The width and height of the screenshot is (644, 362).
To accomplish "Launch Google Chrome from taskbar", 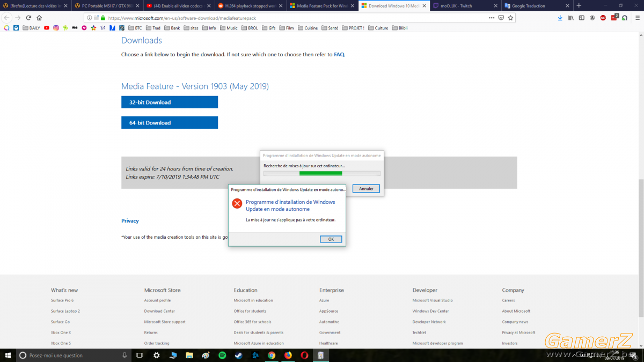I will pos(272,355).
